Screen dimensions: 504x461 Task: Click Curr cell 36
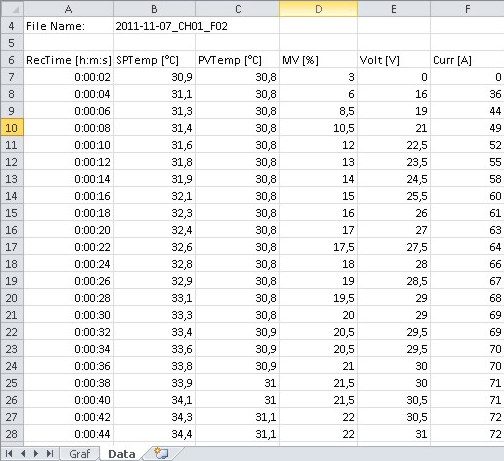467,94
